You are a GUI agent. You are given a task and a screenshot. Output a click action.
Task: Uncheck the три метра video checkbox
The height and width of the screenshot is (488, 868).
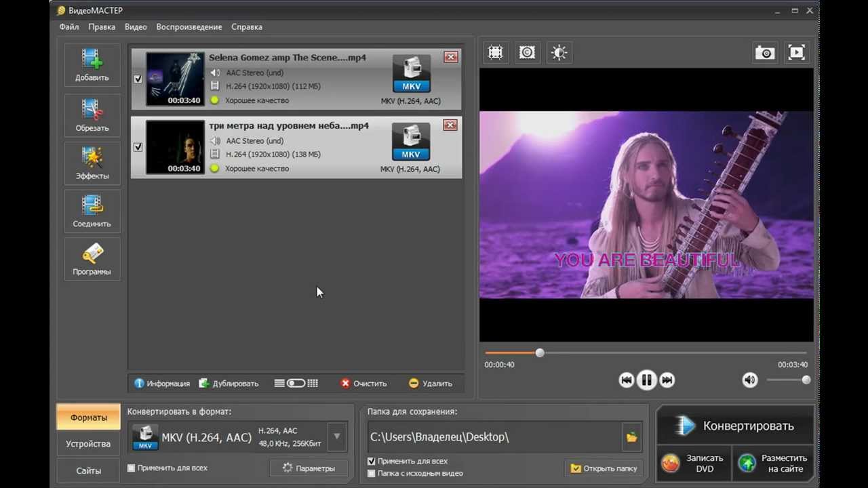point(138,147)
